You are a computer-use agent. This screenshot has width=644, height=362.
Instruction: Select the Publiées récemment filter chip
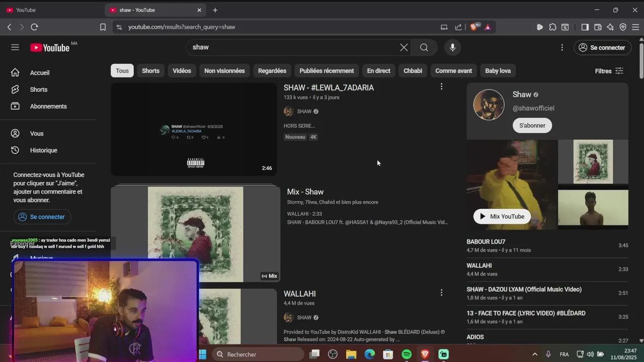coord(327,71)
